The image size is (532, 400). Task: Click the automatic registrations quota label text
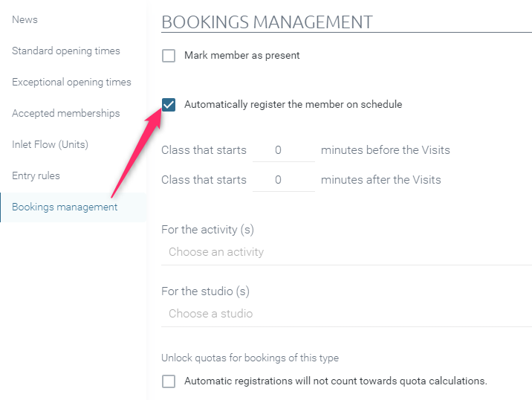336,381
